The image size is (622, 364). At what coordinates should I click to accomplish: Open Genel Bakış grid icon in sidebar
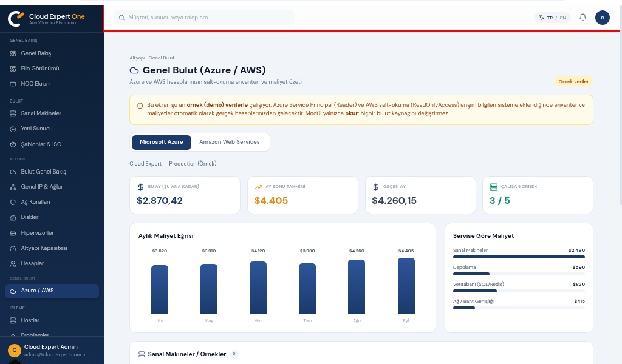[x=13, y=53]
